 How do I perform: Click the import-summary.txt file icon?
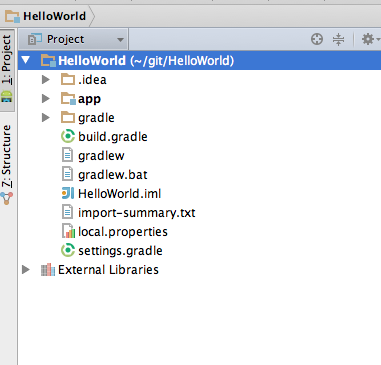pyautogui.click(x=67, y=212)
